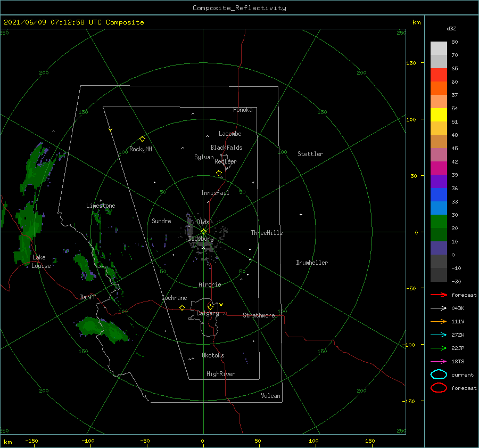The width and height of the screenshot is (479, 448).
Task: Click the white asterisk east of Innisfail
Action: point(253,183)
